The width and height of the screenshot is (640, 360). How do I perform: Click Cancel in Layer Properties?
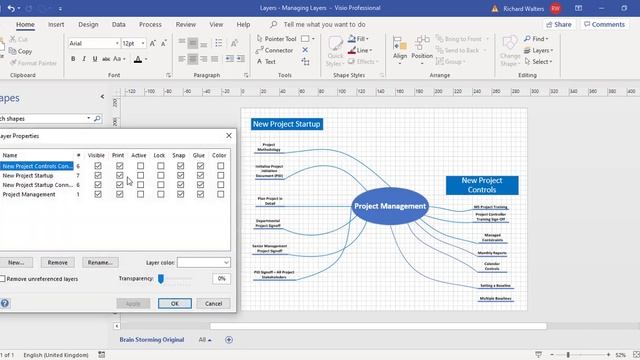coord(213,303)
